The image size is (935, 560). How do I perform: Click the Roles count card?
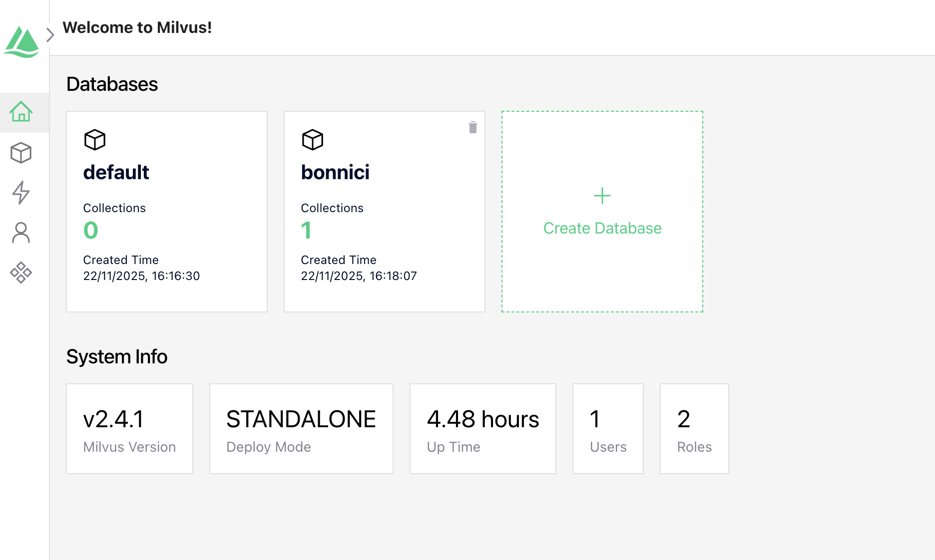pyautogui.click(x=694, y=428)
